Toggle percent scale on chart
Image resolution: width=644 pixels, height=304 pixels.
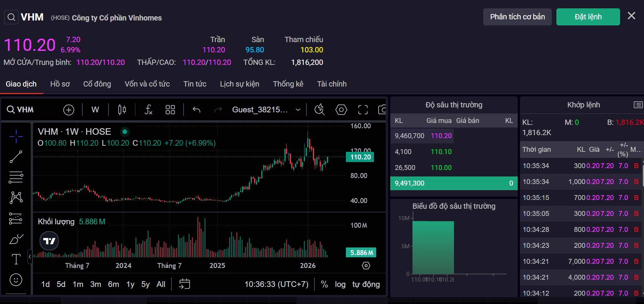click(x=324, y=284)
